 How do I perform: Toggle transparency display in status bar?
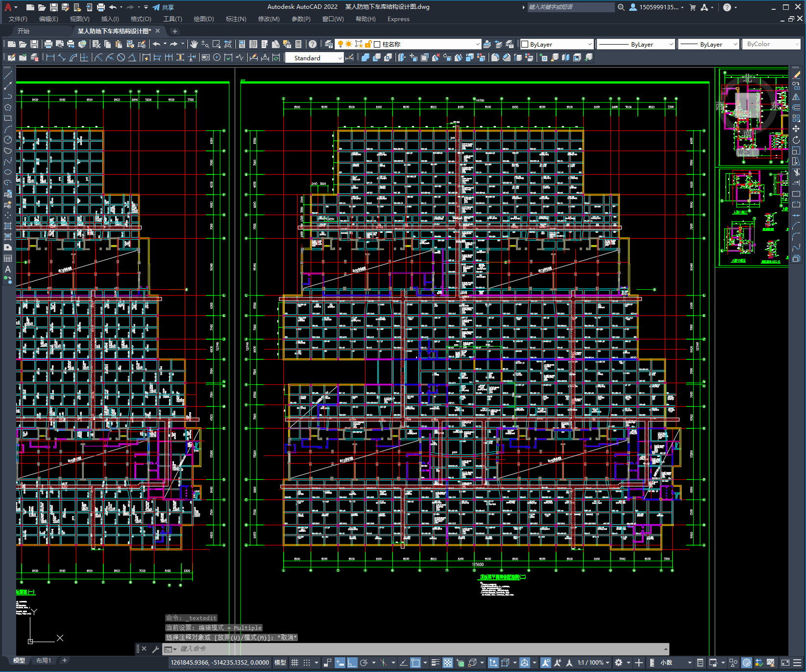click(448, 663)
